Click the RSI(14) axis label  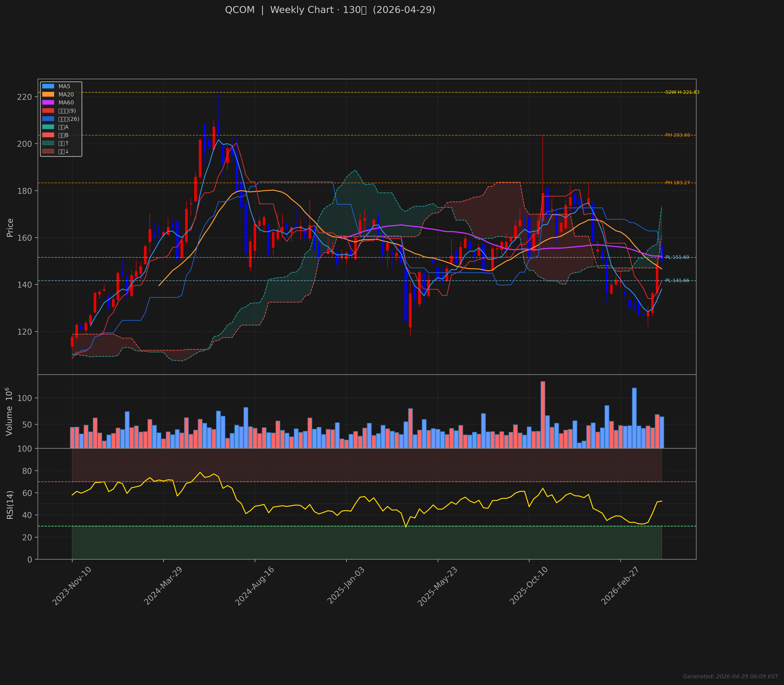click(x=10, y=505)
